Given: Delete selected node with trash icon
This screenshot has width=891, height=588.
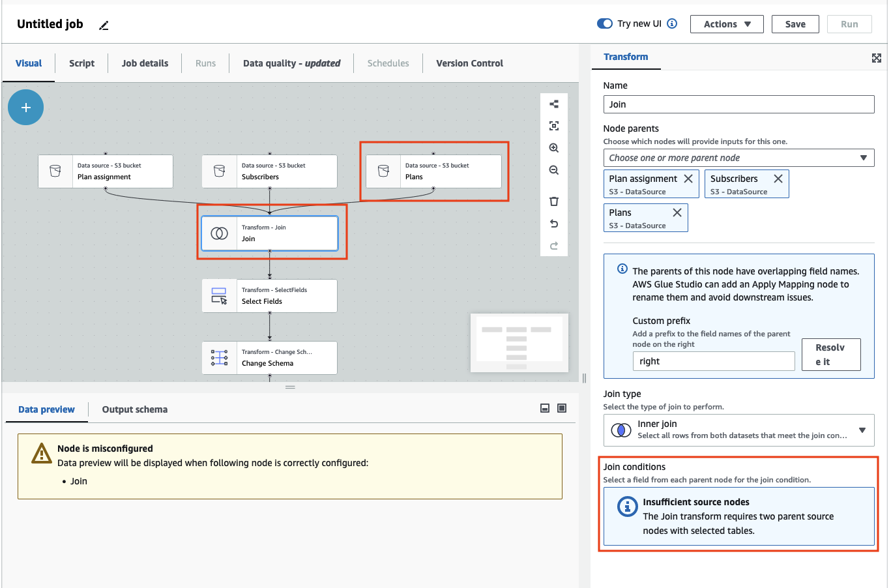Looking at the screenshot, I should (553, 201).
